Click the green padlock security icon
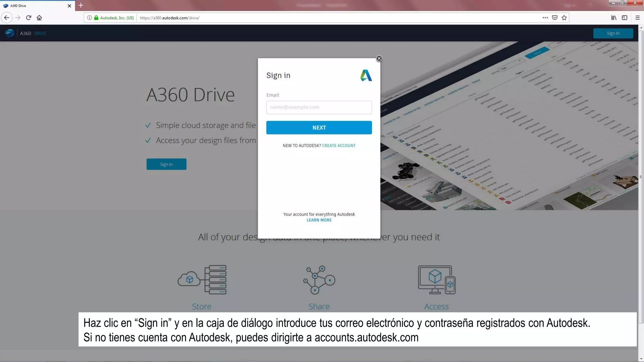Screen dimensions: 644x362 pos(96,18)
